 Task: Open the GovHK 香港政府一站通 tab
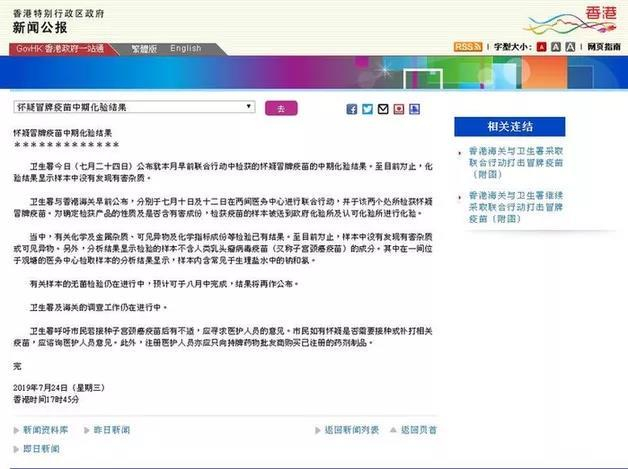(60, 49)
